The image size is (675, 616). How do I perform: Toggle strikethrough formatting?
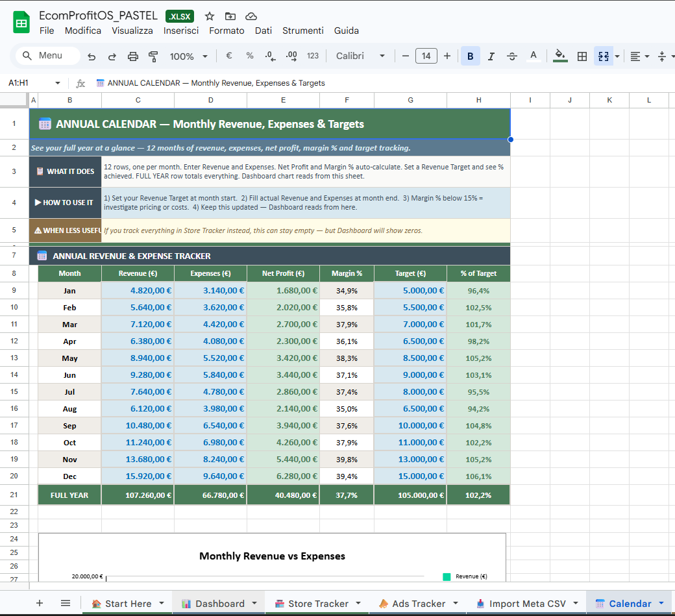point(512,56)
